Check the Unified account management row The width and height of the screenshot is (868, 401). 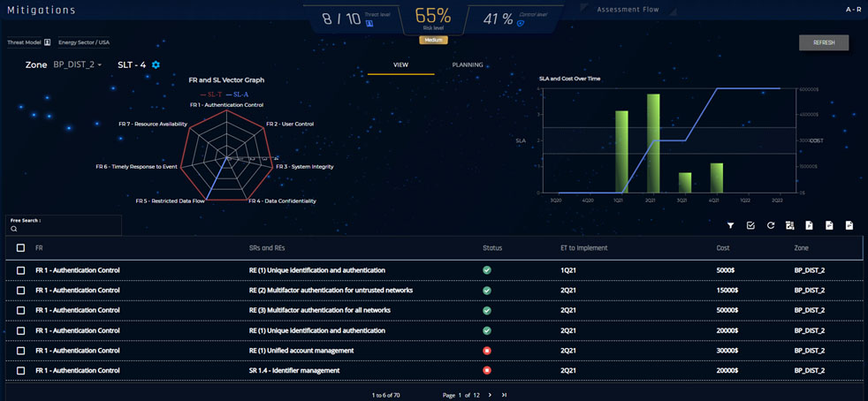[x=21, y=351]
